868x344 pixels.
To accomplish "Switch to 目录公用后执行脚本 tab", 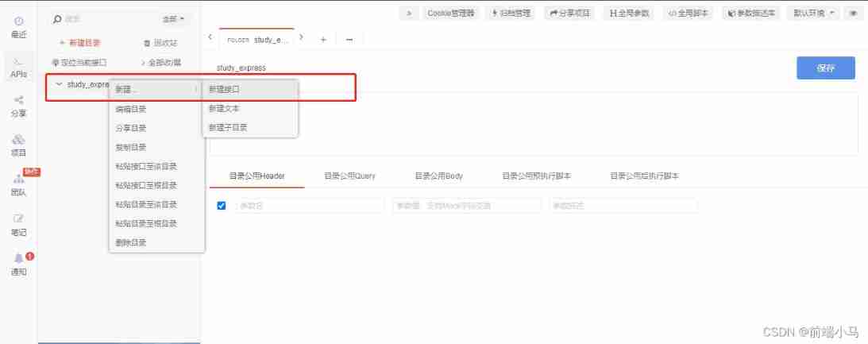I will tap(644, 176).
